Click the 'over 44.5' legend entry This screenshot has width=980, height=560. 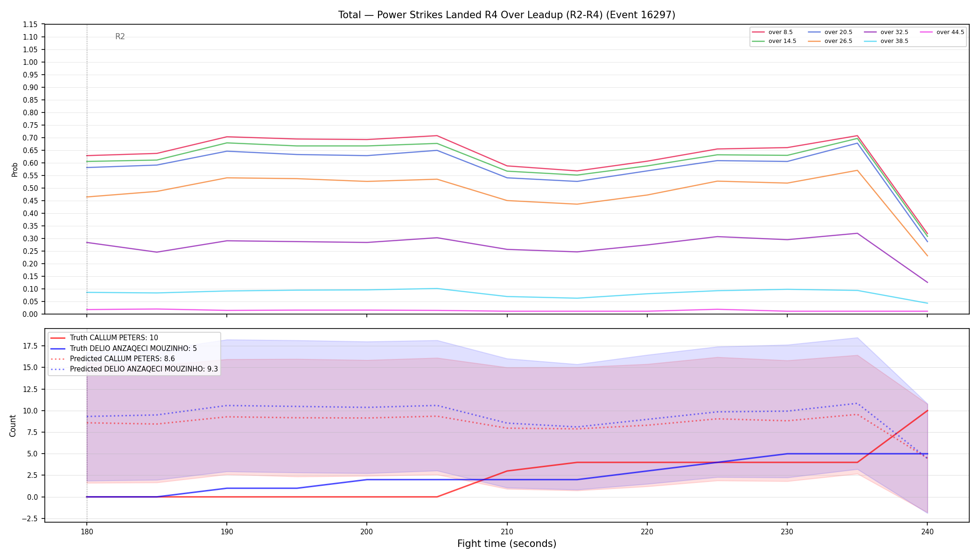[942, 32]
